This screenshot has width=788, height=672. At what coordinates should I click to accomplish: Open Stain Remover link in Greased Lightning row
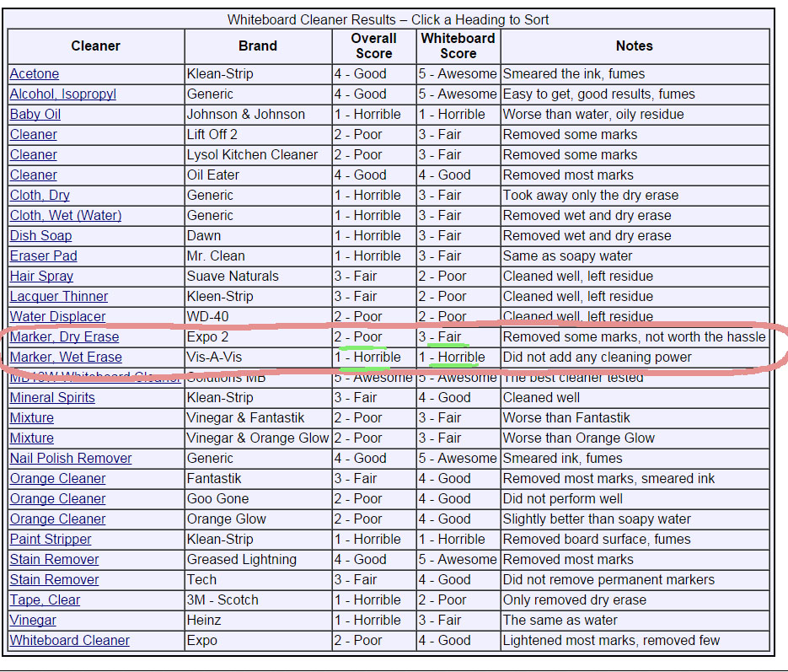point(54,559)
